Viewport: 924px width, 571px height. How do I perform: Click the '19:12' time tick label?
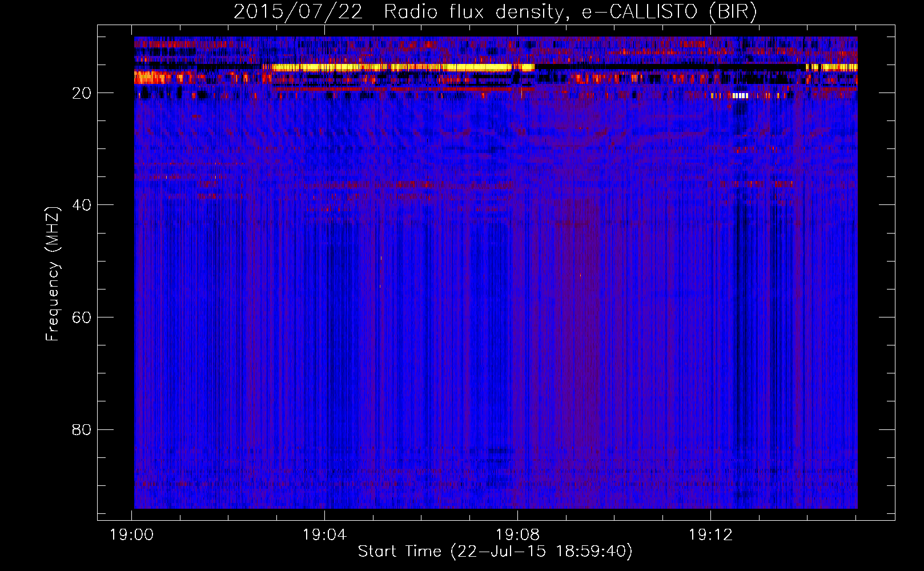710,535
